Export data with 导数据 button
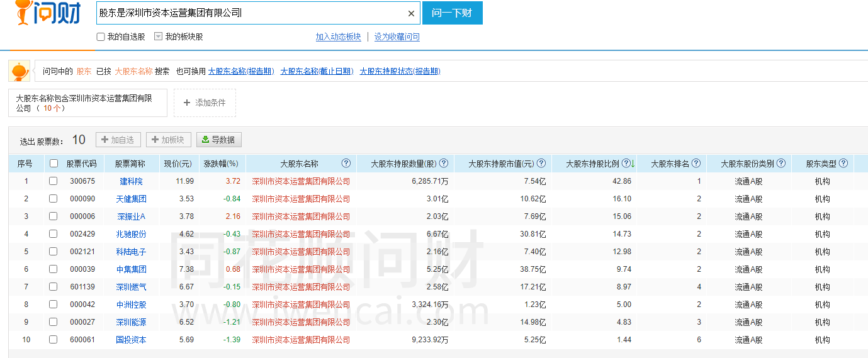Viewport: 868px width, 358px height. [218, 140]
